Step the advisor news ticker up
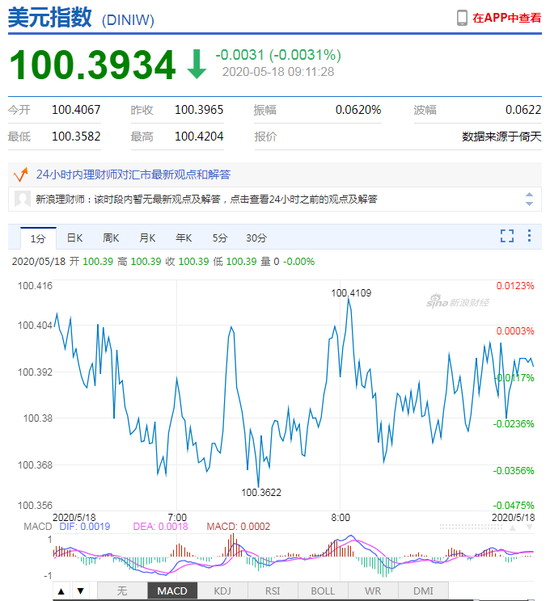Screen dimensions: 550x601 pos(529,195)
